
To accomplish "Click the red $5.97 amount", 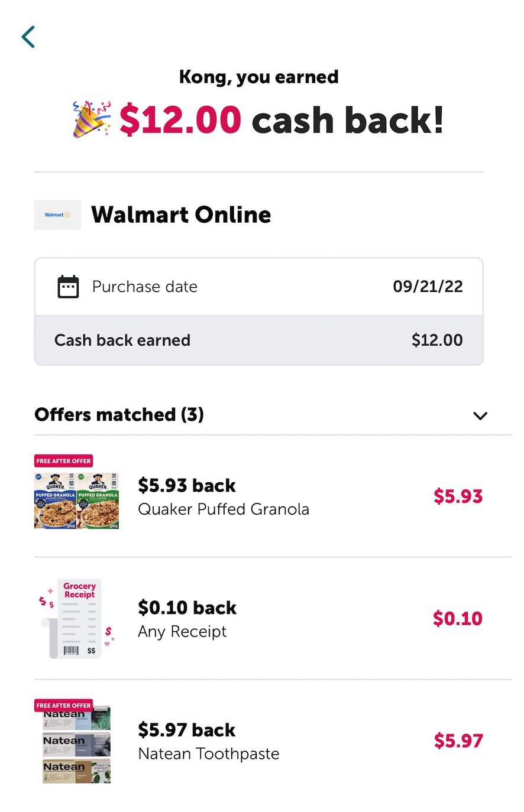I will click(458, 740).
